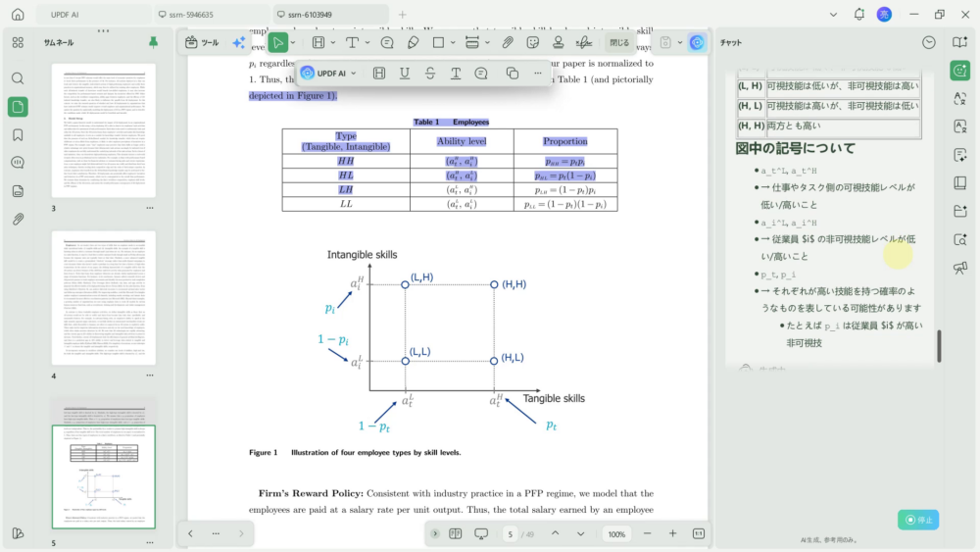Open the sticker tool

point(532,42)
